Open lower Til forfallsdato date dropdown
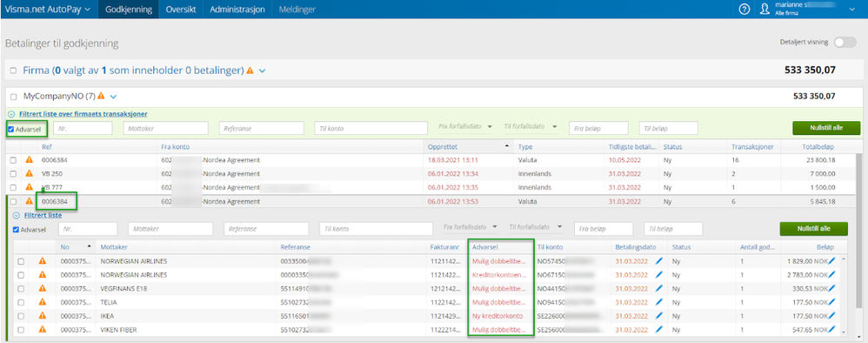Image resolution: width=868 pixels, height=343 pixels. 559,227
